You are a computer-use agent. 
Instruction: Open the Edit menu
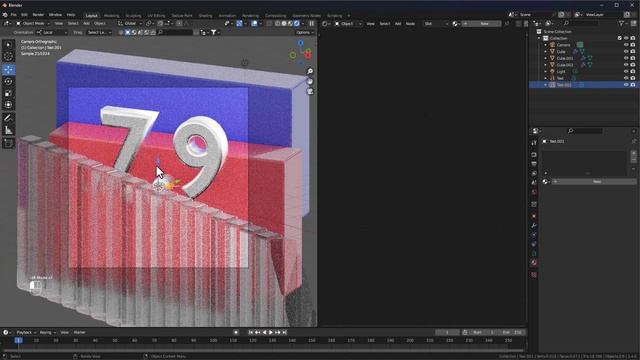[24, 15]
